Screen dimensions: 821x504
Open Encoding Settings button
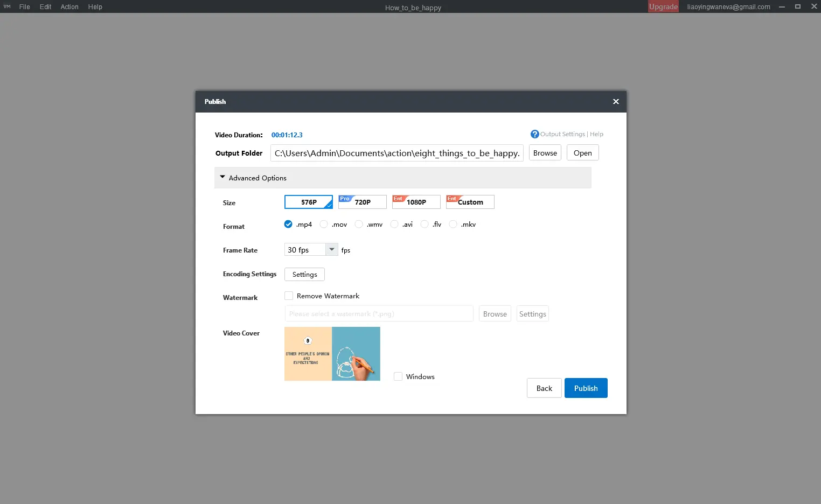point(304,274)
